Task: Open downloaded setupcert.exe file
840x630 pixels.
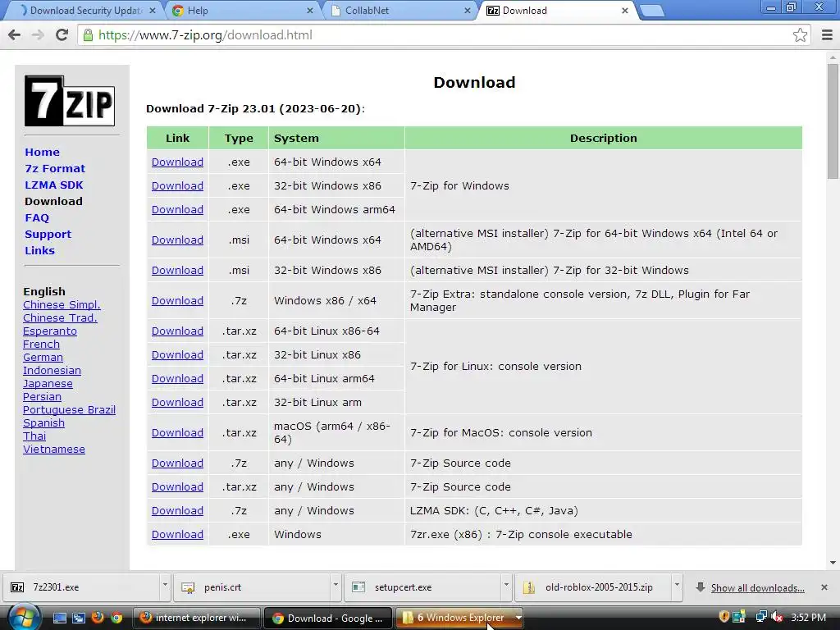Action: click(x=422, y=587)
